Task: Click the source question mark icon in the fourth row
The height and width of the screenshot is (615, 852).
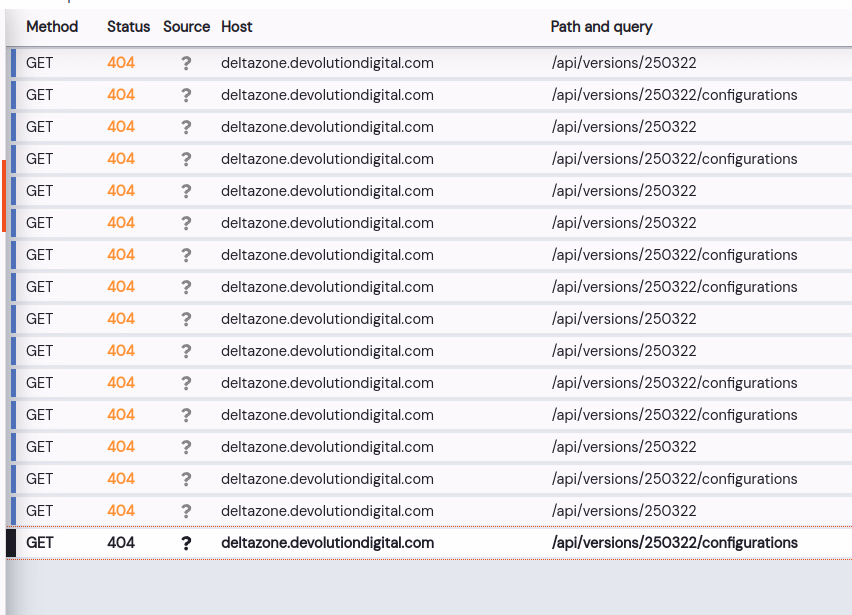Action: tap(186, 159)
